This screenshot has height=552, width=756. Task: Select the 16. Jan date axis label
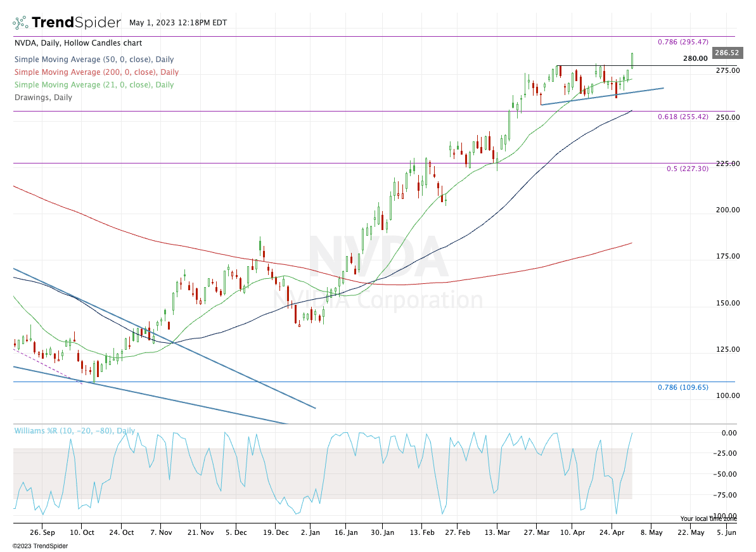[347, 533]
